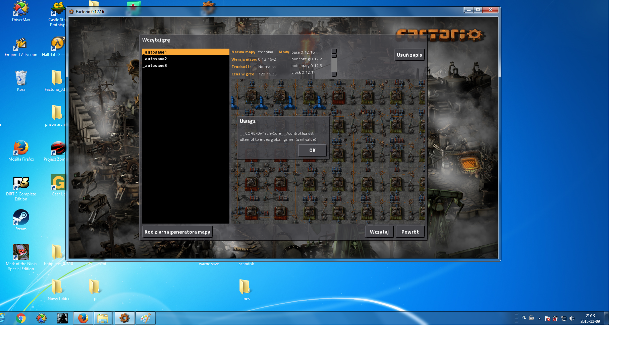Click the mod list scrollbar up arrow
Viewport: 644px width, 362px height.
point(334,51)
